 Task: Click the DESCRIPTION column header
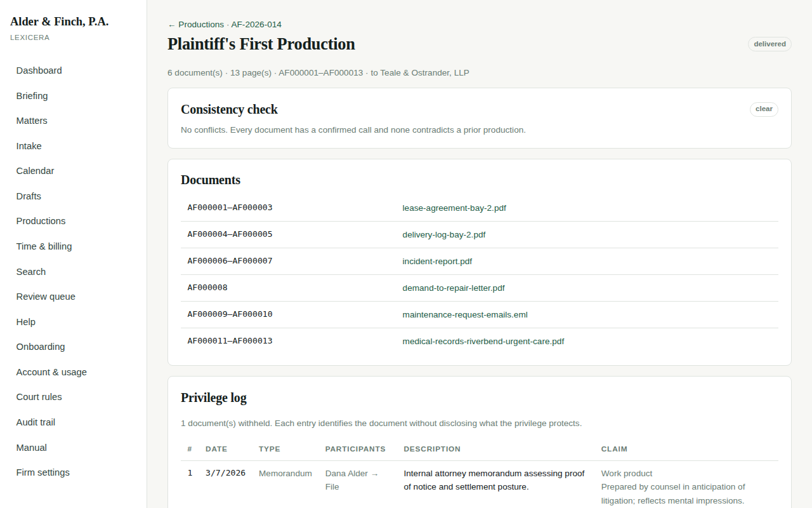pyautogui.click(x=432, y=449)
